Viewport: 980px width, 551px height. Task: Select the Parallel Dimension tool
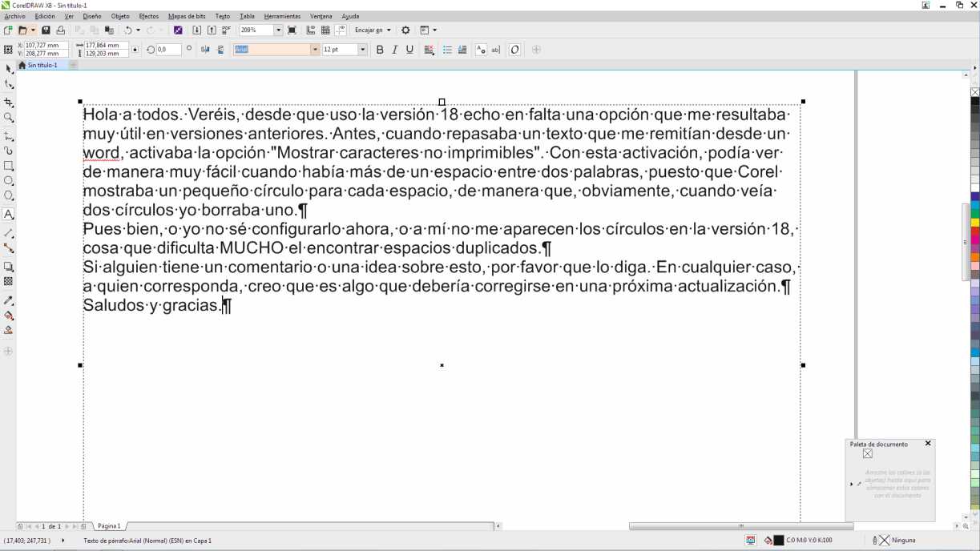point(9,233)
